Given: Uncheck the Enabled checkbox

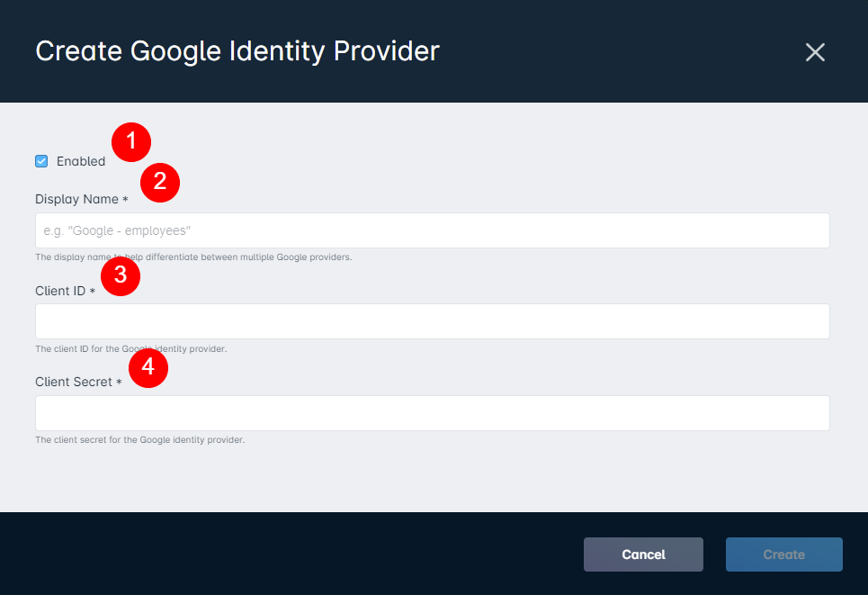Looking at the screenshot, I should 41,161.
